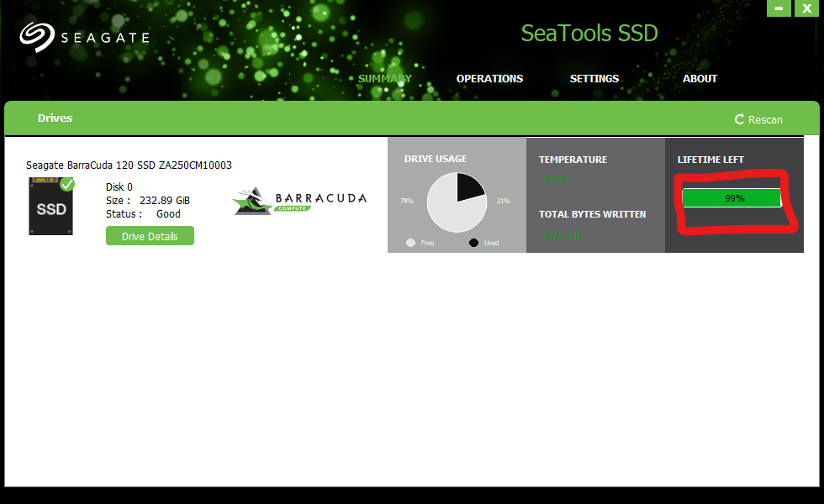Image resolution: width=824 pixels, height=504 pixels.
Task: Click the Status Good text
Action: [x=143, y=214]
